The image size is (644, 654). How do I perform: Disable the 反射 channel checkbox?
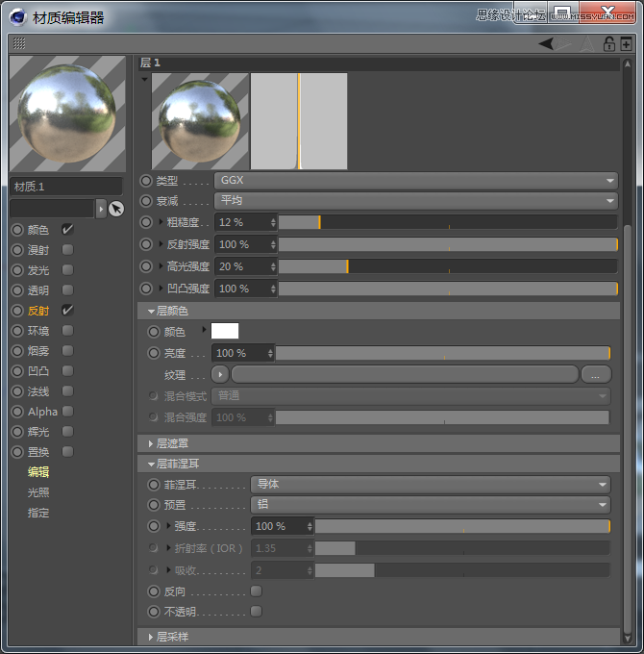(x=67, y=311)
